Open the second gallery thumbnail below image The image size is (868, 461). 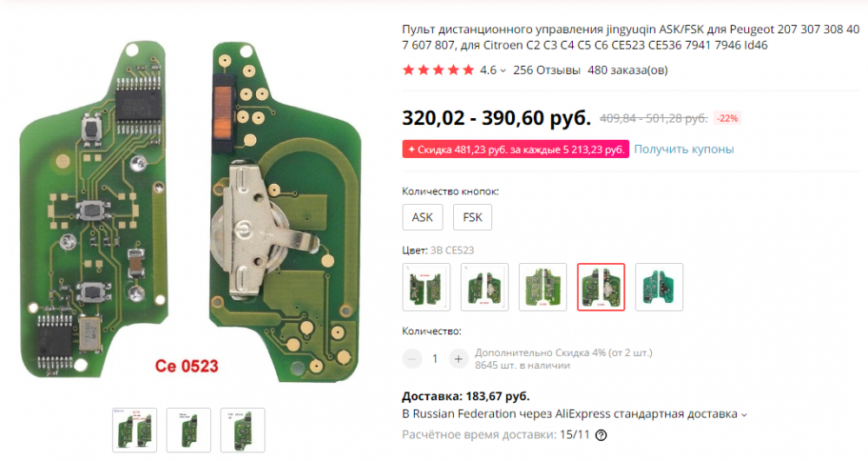(188, 429)
